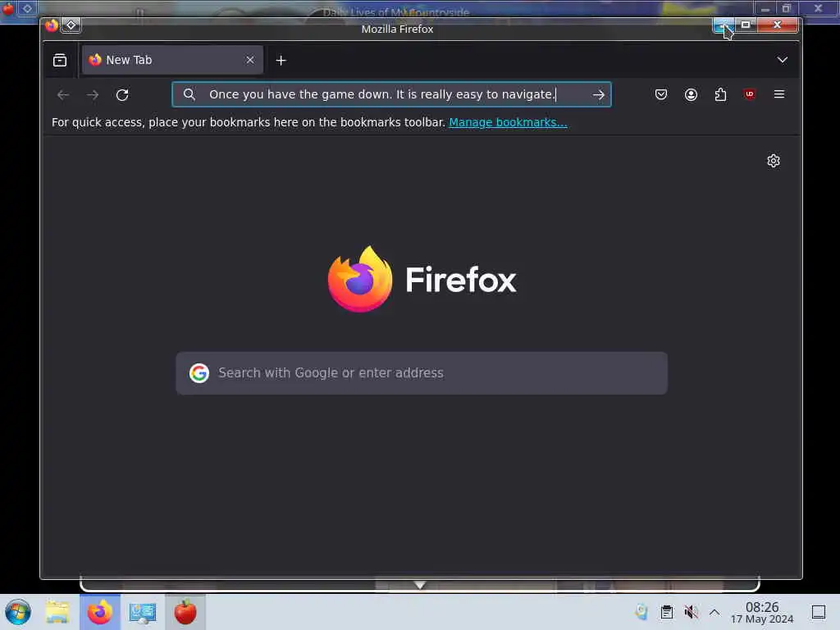Open new tab personalize gear icon
The height and width of the screenshot is (630, 840).
pos(773,161)
